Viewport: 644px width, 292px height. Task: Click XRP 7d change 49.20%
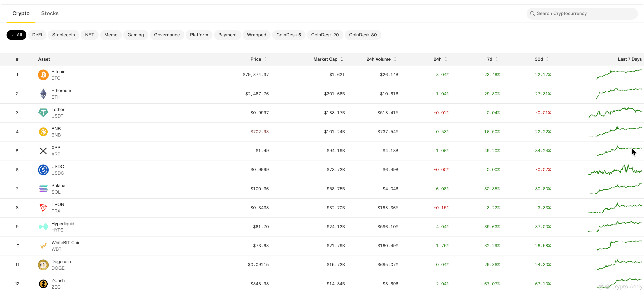(x=492, y=151)
